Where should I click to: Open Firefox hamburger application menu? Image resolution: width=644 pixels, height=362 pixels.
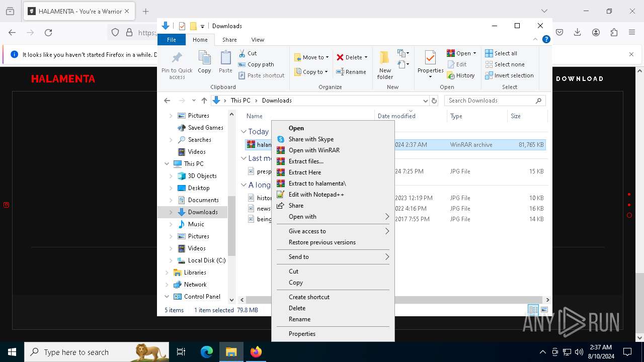[632, 32]
